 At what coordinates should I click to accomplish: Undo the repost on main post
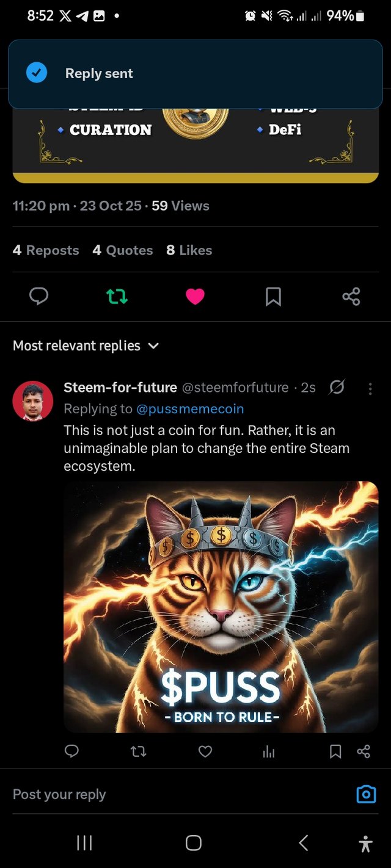point(117,297)
